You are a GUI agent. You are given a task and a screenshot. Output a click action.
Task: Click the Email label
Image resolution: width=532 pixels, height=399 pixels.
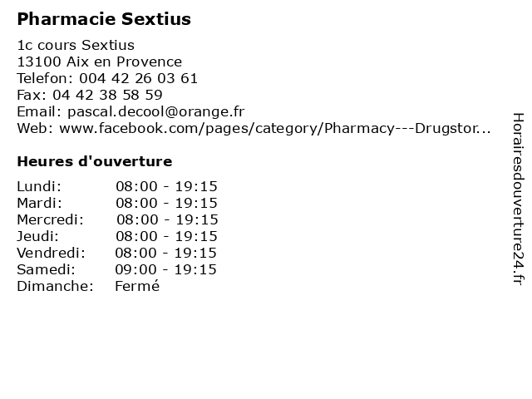[39, 112]
